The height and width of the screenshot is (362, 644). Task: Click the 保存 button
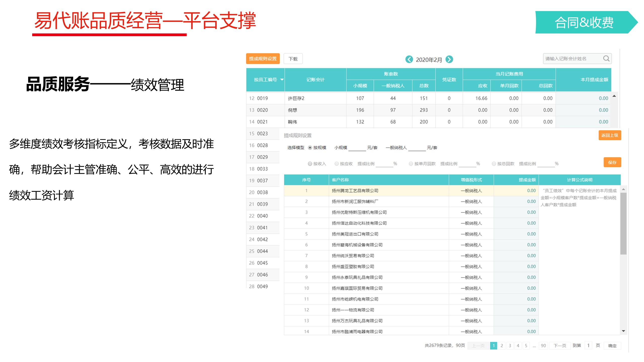click(612, 162)
